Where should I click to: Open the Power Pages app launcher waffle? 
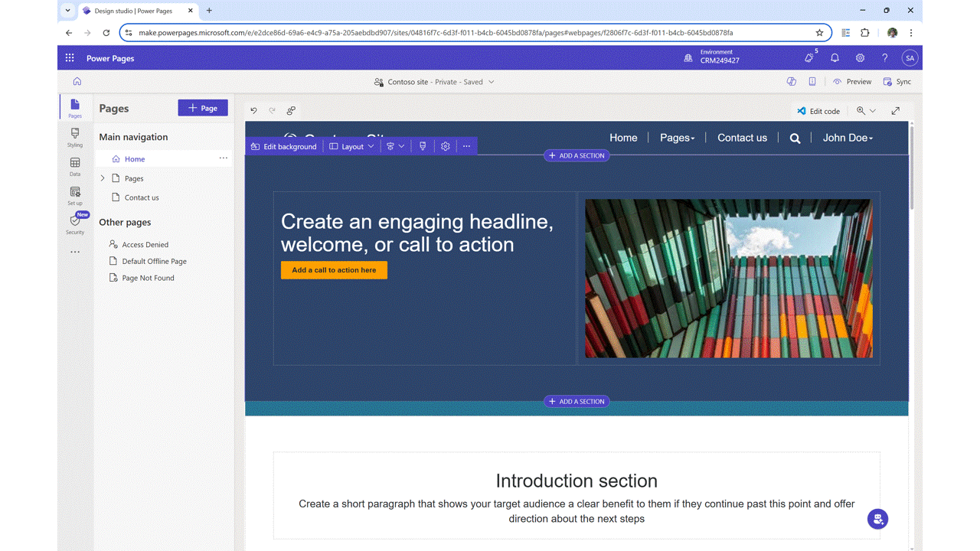tap(70, 58)
